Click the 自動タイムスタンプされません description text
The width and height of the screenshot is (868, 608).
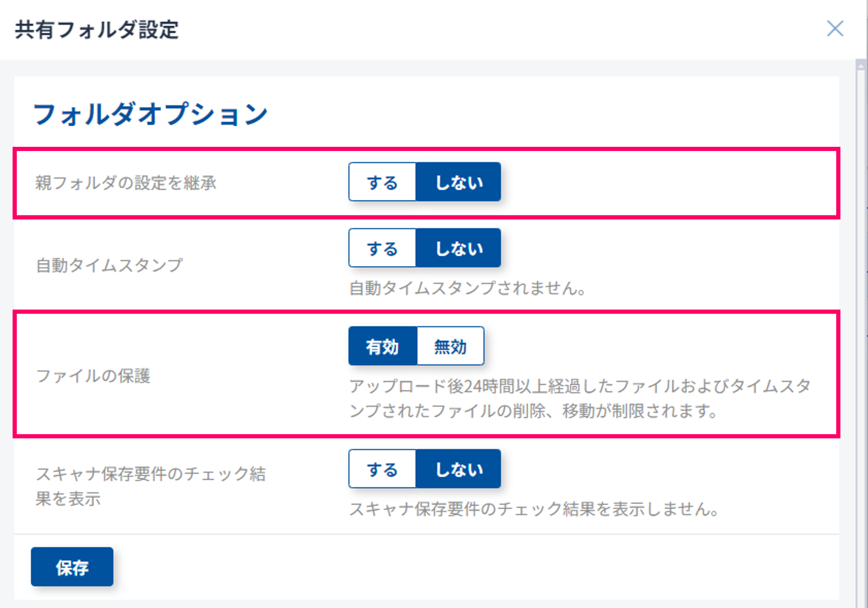(468, 288)
